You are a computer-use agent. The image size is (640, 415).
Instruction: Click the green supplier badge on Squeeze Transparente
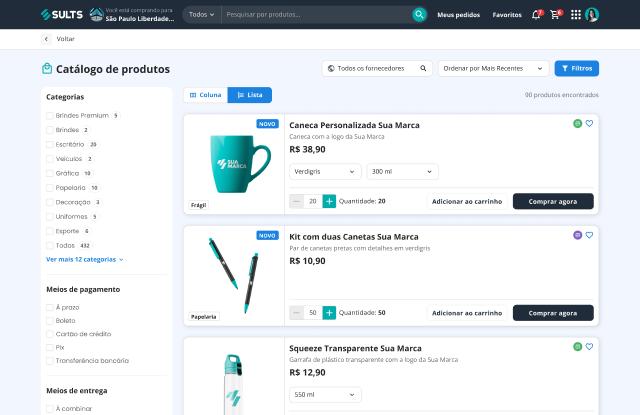577,346
